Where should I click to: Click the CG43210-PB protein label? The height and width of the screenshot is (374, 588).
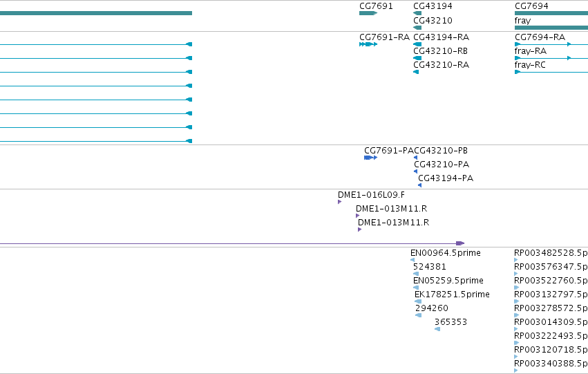click(x=441, y=151)
